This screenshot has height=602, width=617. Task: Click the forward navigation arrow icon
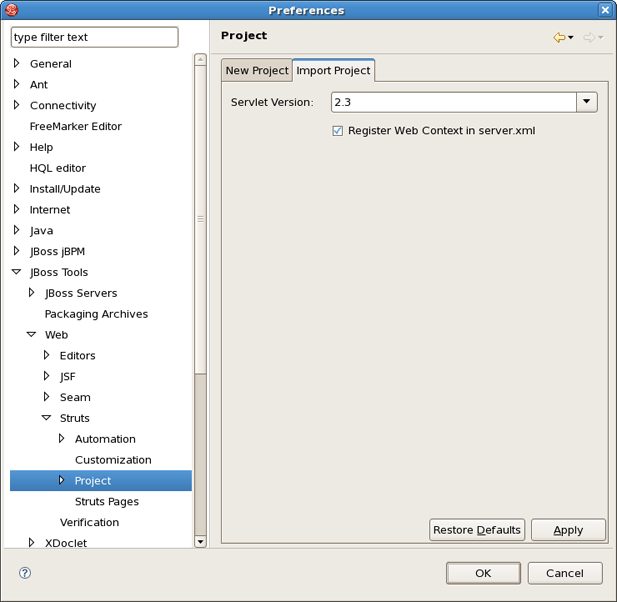pyautogui.click(x=589, y=38)
